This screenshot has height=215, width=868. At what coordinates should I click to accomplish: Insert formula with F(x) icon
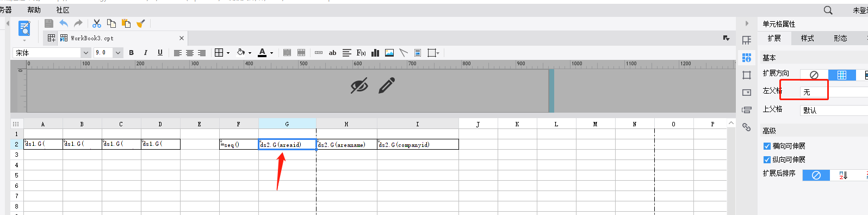pyautogui.click(x=361, y=53)
